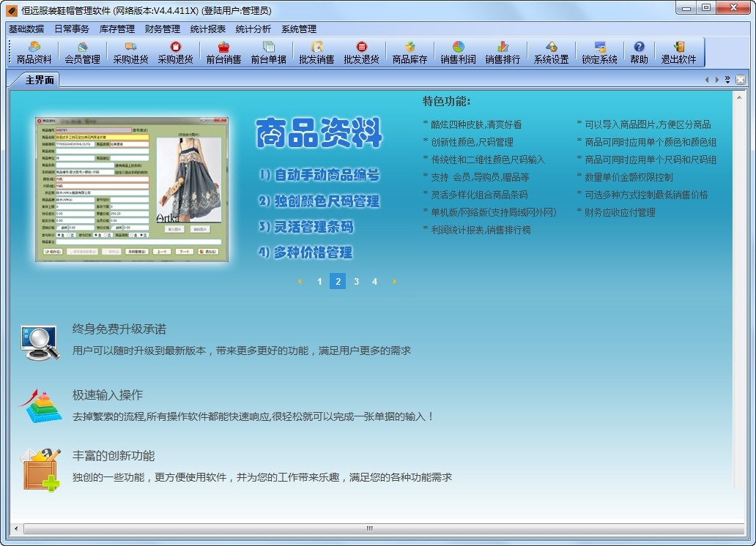
Task: Go to slide page 3
Action: click(x=356, y=282)
